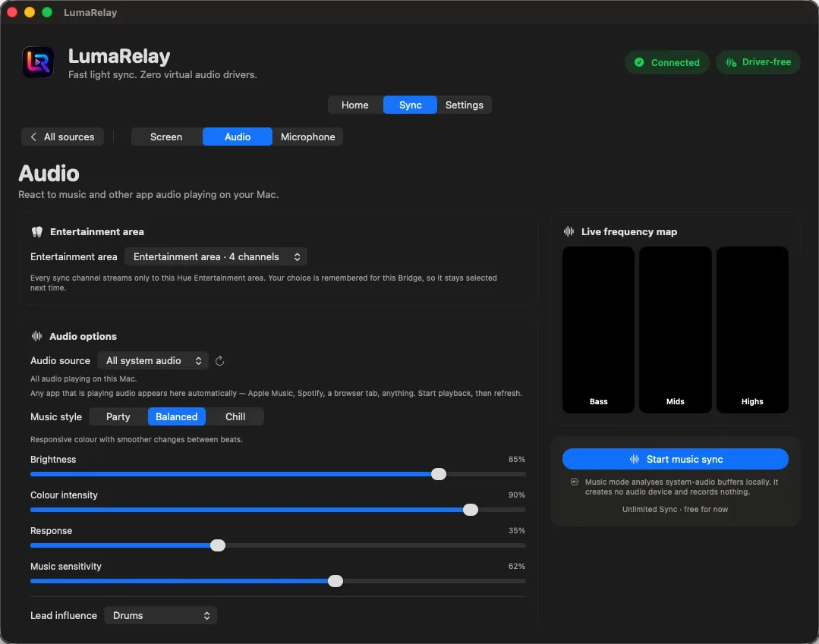Switch to the Screen source tab
This screenshot has width=819, height=644.
coord(166,137)
